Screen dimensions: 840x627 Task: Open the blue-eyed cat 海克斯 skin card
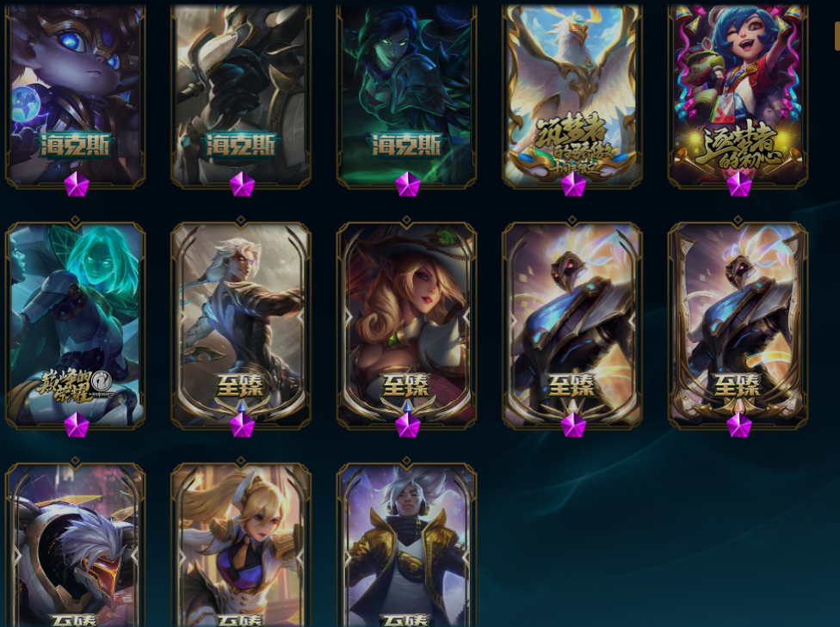[75, 95]
